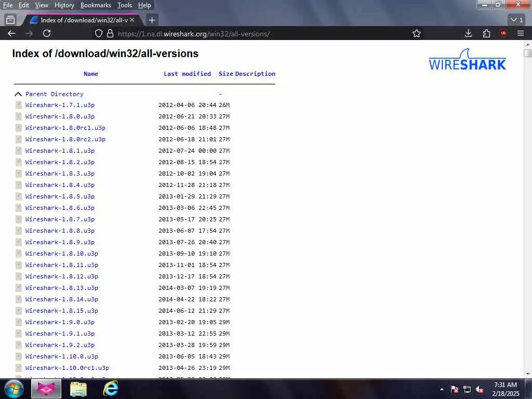The height and width of the screenshot is (399, 532).
Task: Download Wireshark-1.8.0.u3p
Action: tap(60, 116)
